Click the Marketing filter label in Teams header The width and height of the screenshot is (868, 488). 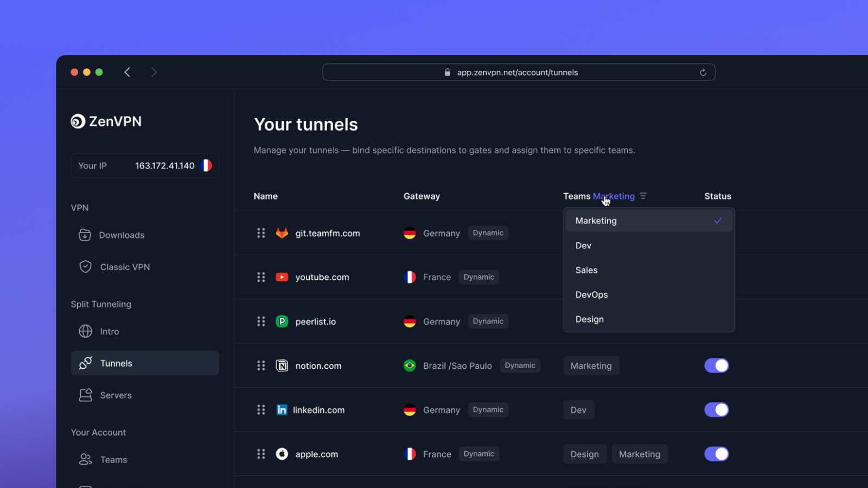pos(614,196)
